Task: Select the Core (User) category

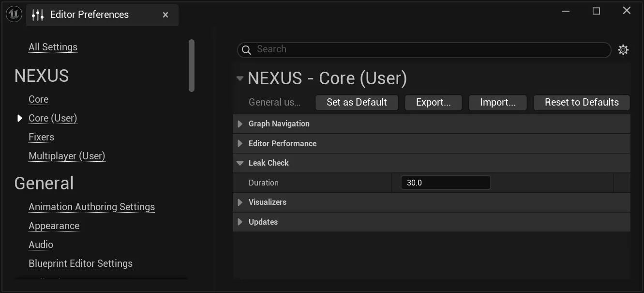Action: pyautogui.click(x=53, y=118)
